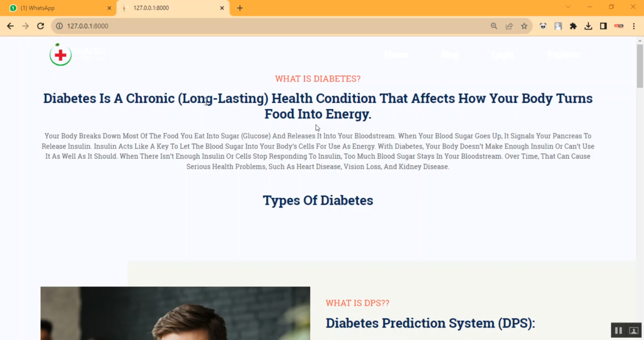Screen dimensions: 644x340
Task: Click the gray hand-pointer extension icon
Action: point(558,26)
